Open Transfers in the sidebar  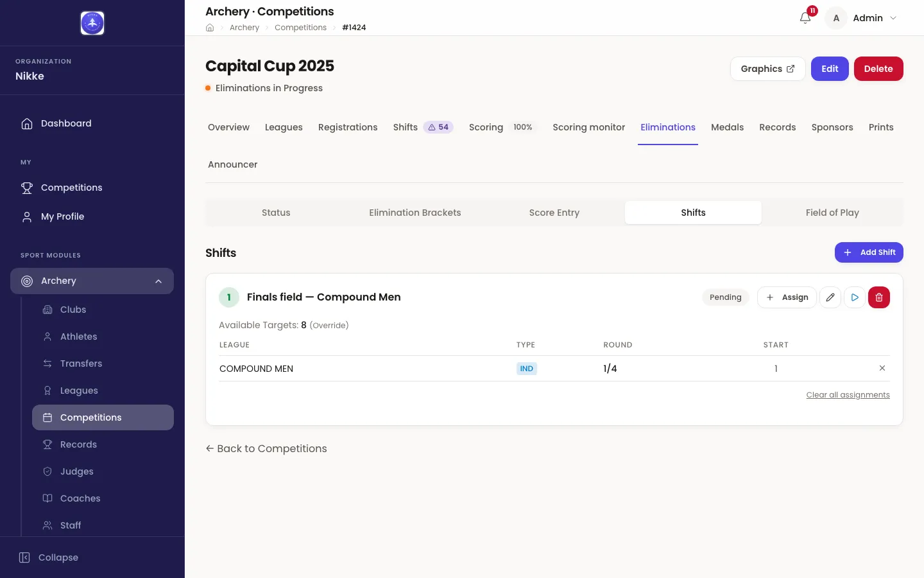103,363
